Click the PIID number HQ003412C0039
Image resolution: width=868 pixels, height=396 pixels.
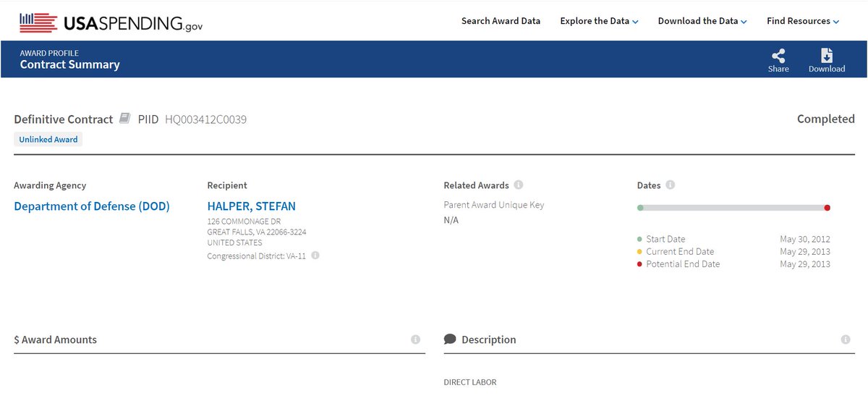click(x=205, y=119)
